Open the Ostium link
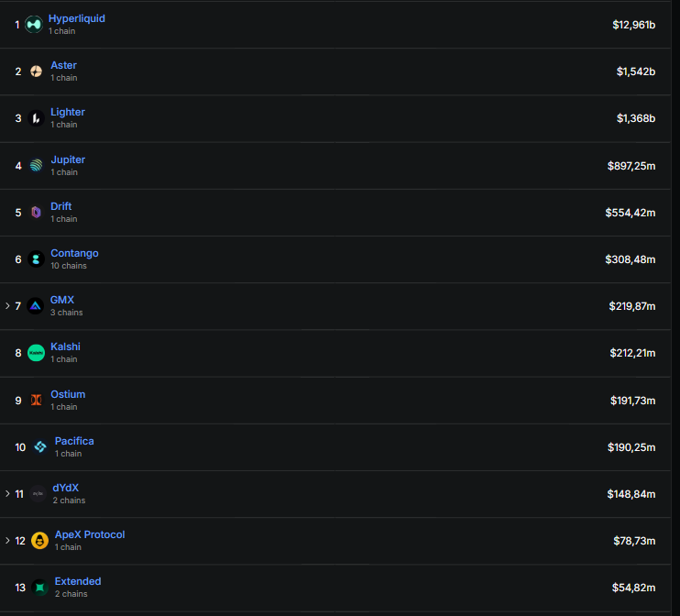 pos(68,394)
